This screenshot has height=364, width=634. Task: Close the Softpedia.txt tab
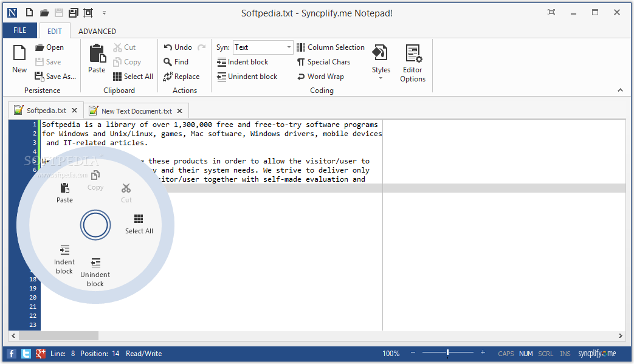[74, 110]
